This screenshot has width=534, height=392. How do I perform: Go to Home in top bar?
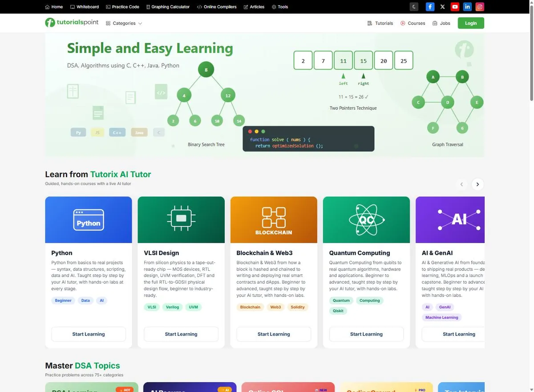click(x=54, y=7)
